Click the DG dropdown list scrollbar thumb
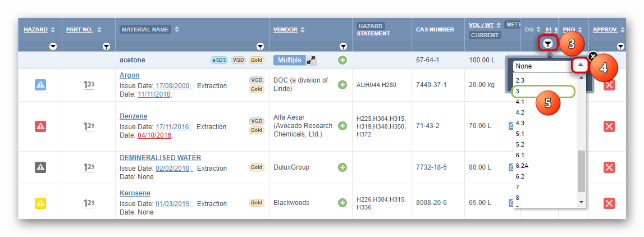Image resolution: width=644 pixels, height=237 pixels. (581, 171)
